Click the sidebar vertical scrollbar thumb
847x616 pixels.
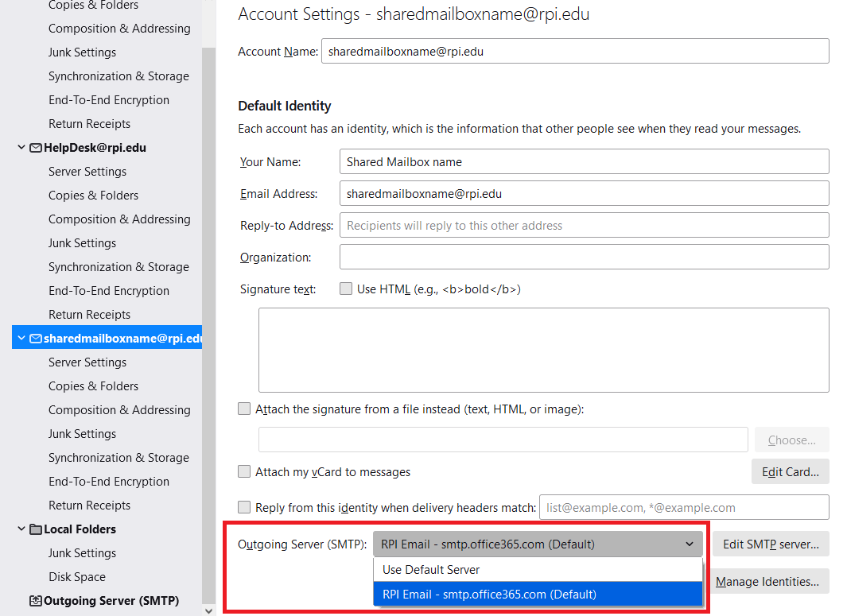(208, 326)
